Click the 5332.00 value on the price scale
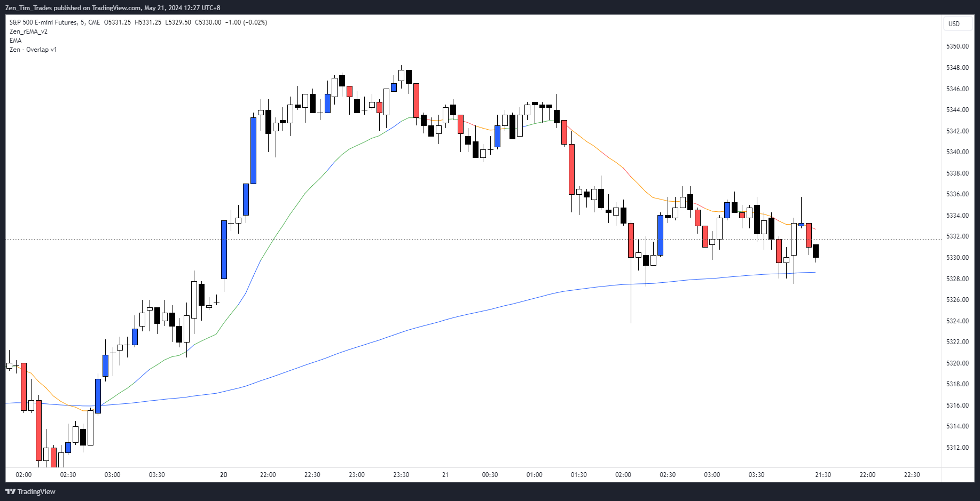980x501 pixels. click(x=957, y=236)
